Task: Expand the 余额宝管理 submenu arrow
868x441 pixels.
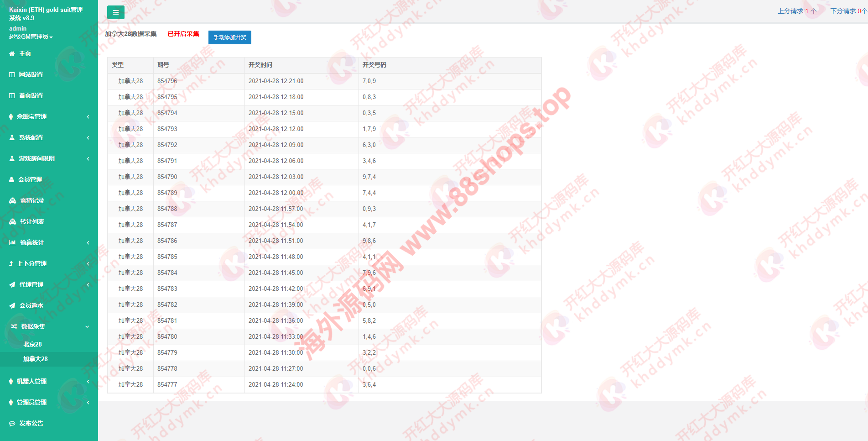Action: point(88,117)
